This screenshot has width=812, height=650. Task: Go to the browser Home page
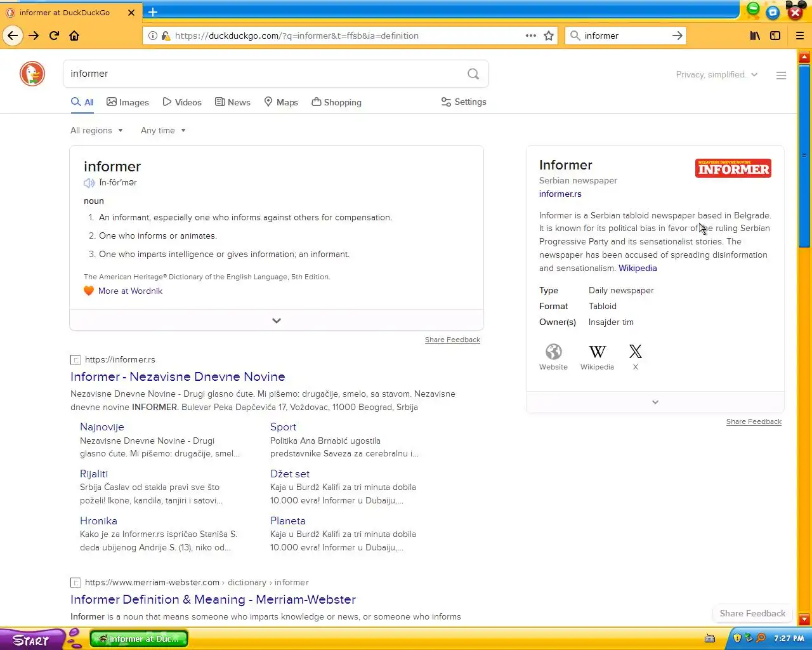tap(74, 36)
